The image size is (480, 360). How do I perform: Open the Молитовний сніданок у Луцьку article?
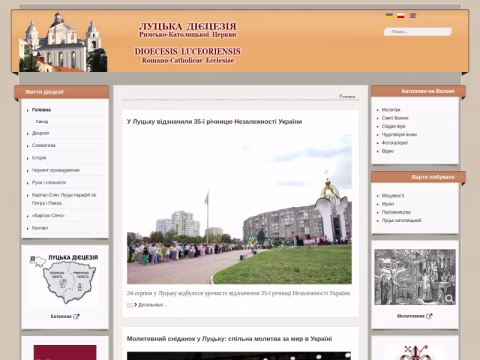229,339
